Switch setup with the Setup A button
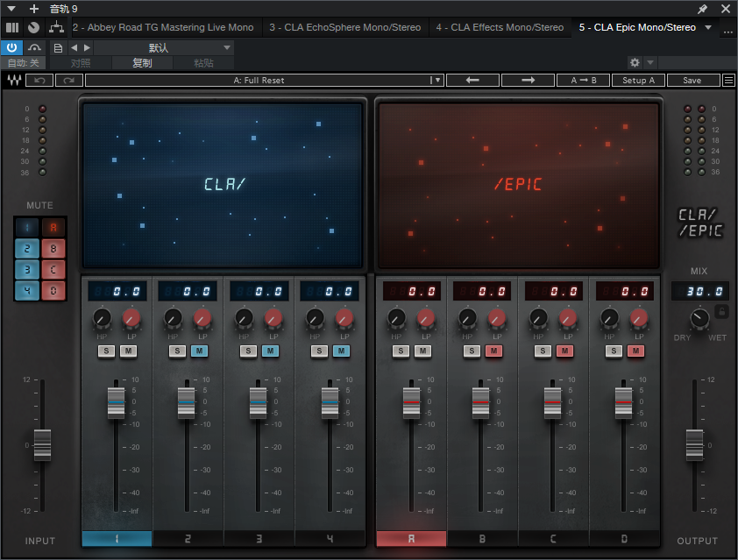The height and width of the screenshot is (560, 738). click(x=639, y=81)
